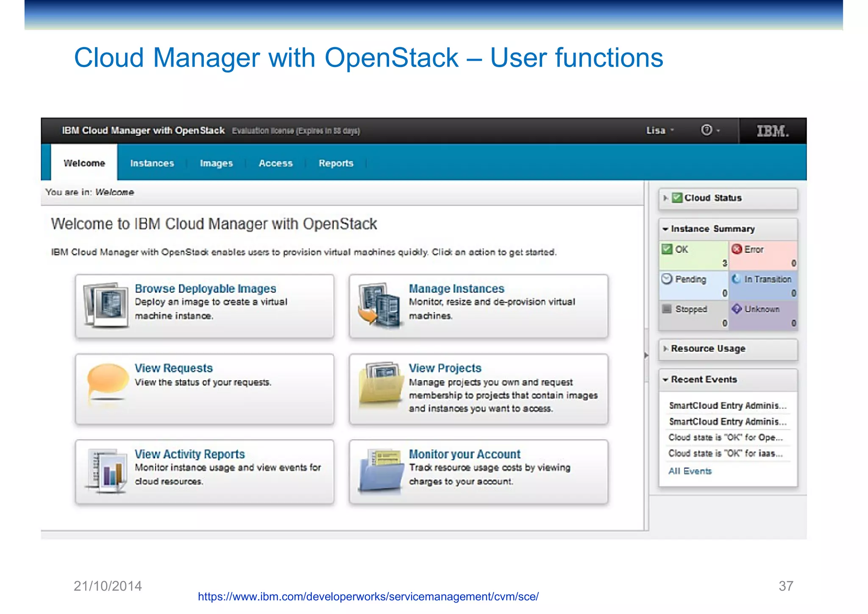Click the OK status green check icon
Image resolution: width=868 pixels, height=614 pixels.
coord(667,249)
